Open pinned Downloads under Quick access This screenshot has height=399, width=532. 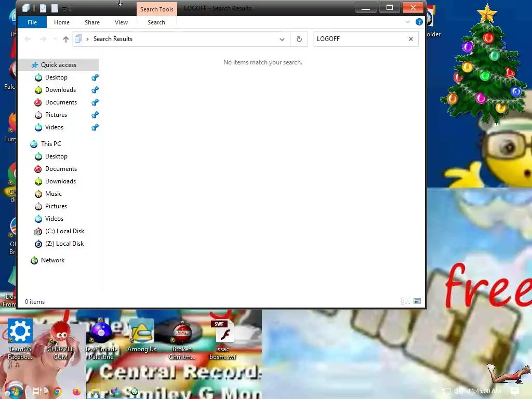click(x=60, y=90)
